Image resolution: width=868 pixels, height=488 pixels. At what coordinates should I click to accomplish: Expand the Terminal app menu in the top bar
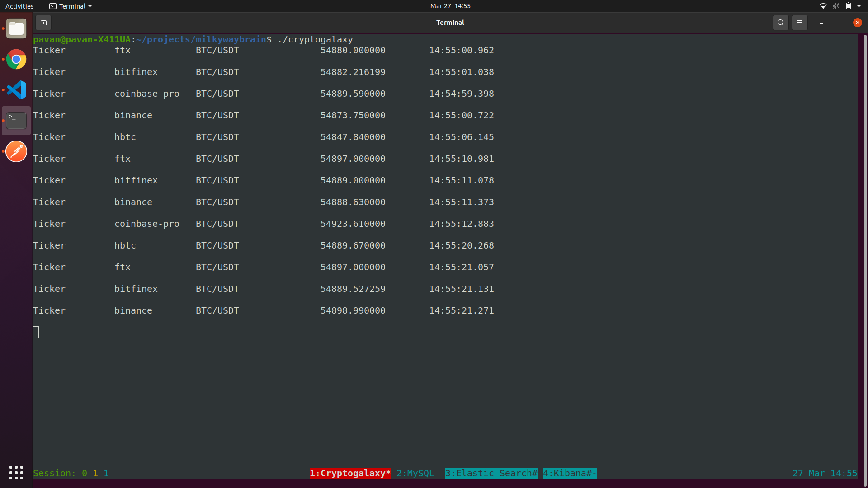click(71, 6)
